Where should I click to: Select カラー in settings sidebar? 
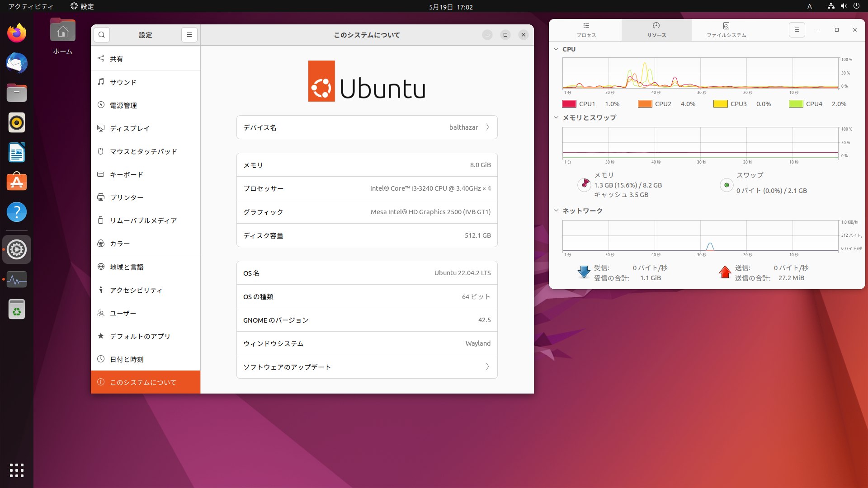[146, 244]
